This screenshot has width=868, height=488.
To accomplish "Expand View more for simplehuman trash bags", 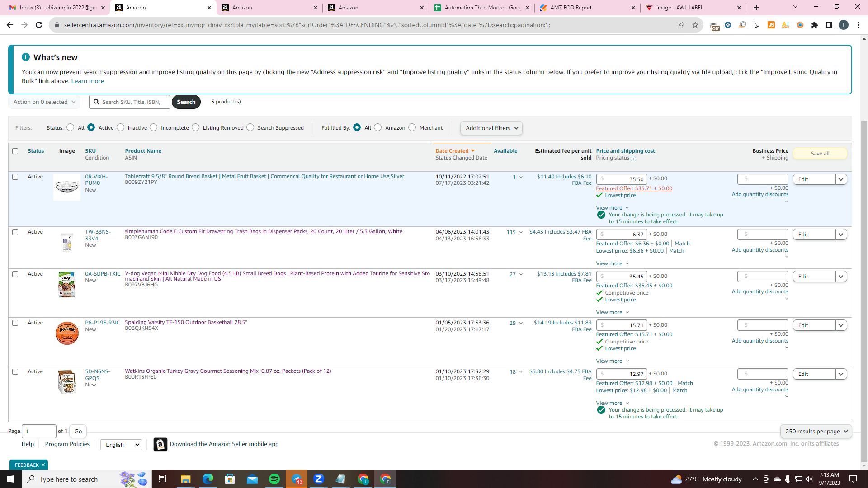I will 613,263.
